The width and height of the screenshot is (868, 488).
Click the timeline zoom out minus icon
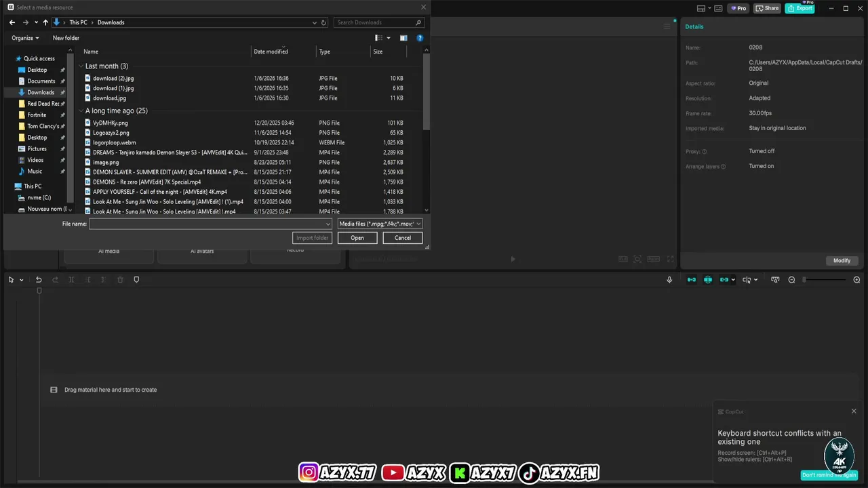click(791, 280)
